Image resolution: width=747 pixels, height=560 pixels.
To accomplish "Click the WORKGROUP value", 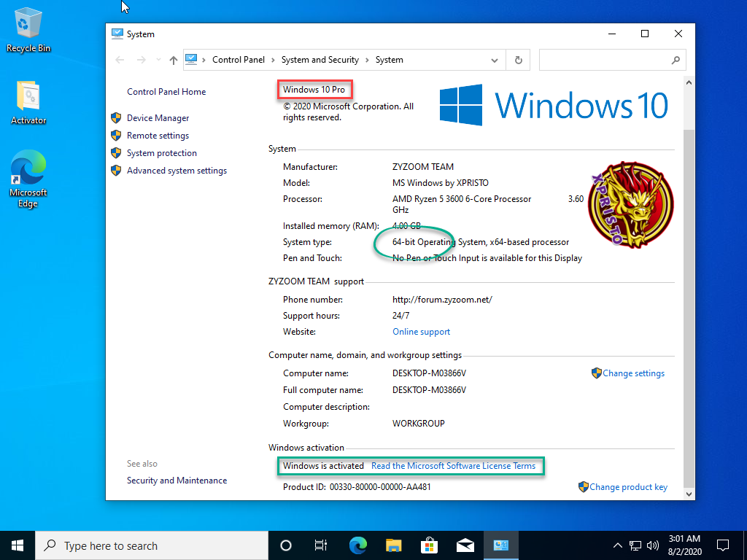I will point(418,424).
